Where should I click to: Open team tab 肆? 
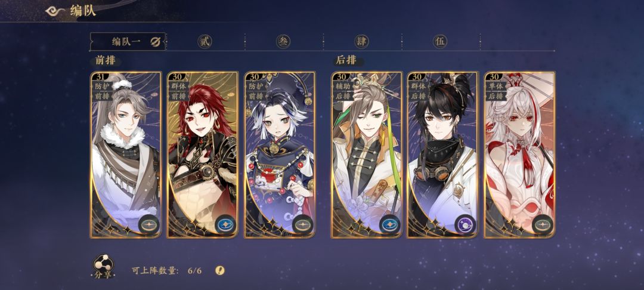click(x=361, y=42)
